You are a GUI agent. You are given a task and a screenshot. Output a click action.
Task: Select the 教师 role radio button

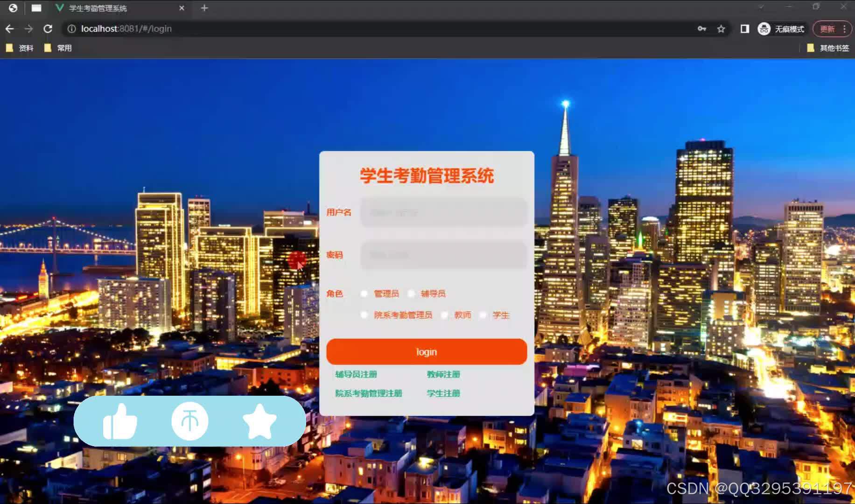point(444,315)
